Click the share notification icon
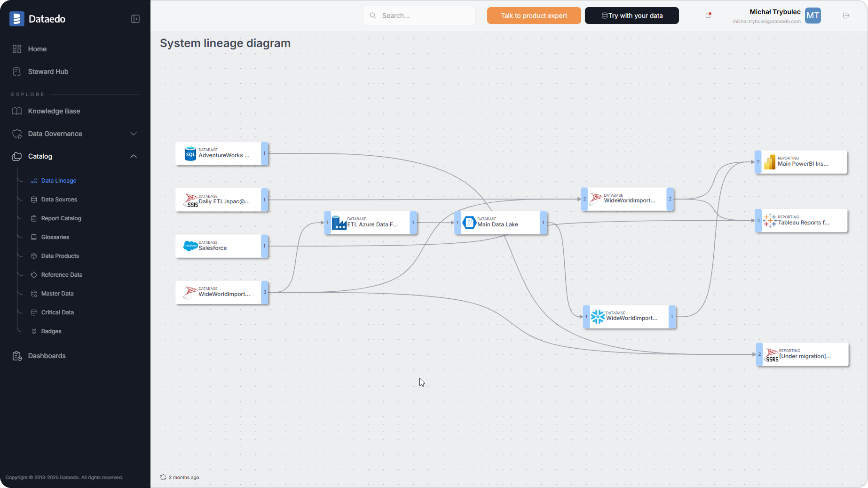Screen dimensions: 868x488 708,15
